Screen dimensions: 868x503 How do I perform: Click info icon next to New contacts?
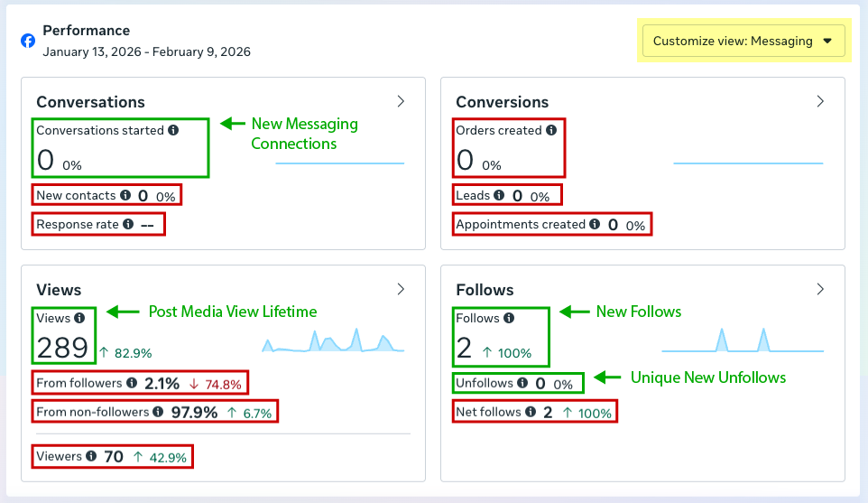125,195
